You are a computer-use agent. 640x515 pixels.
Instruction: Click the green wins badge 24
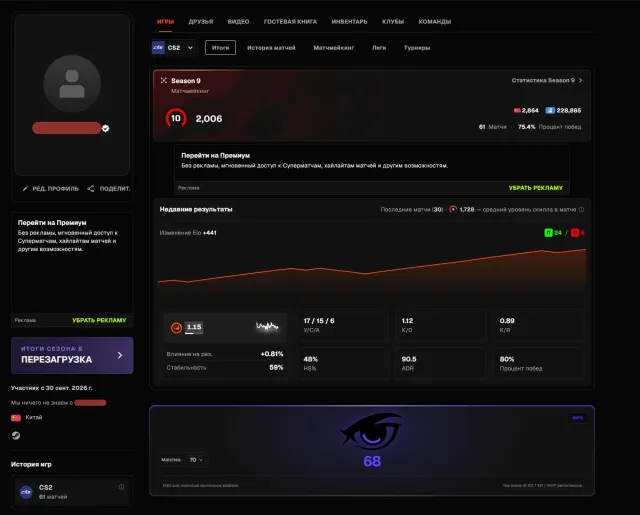click(x=553, y=233)
